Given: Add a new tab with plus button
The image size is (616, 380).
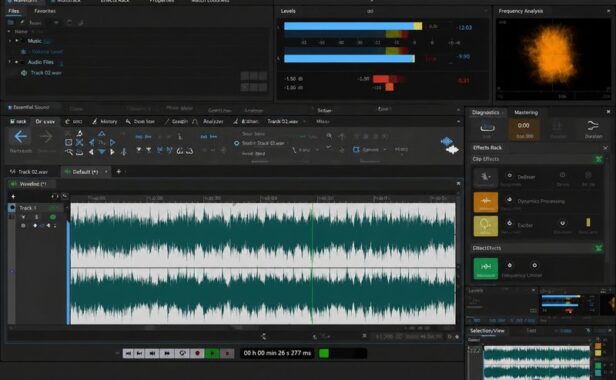Looking at the screenshot, I should [118, 171].
